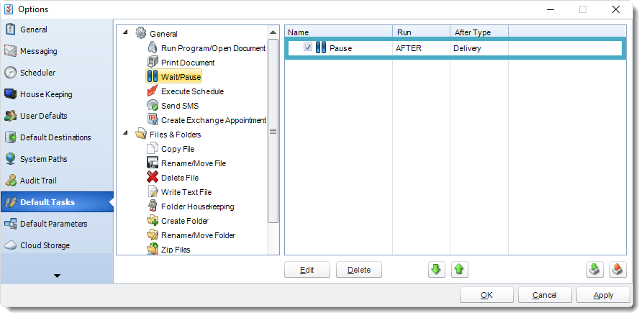Click the Write Text File icon

click(x=153, y=191)
